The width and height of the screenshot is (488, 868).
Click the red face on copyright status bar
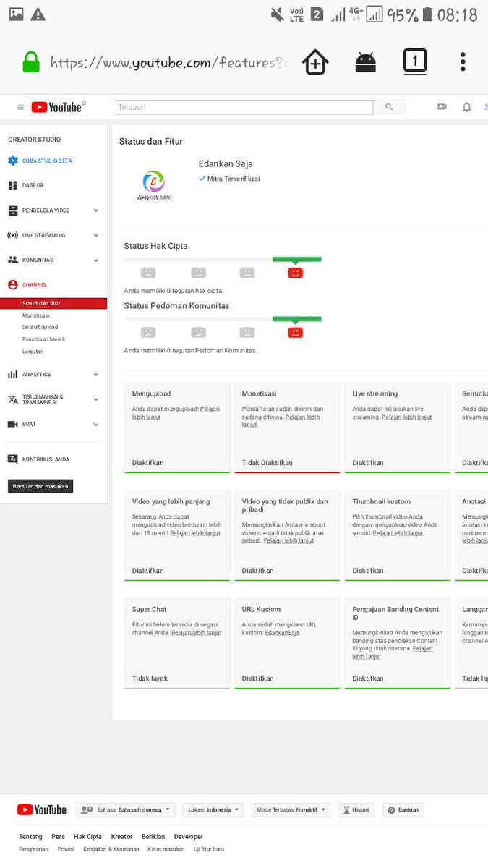(x=295, y=273)
